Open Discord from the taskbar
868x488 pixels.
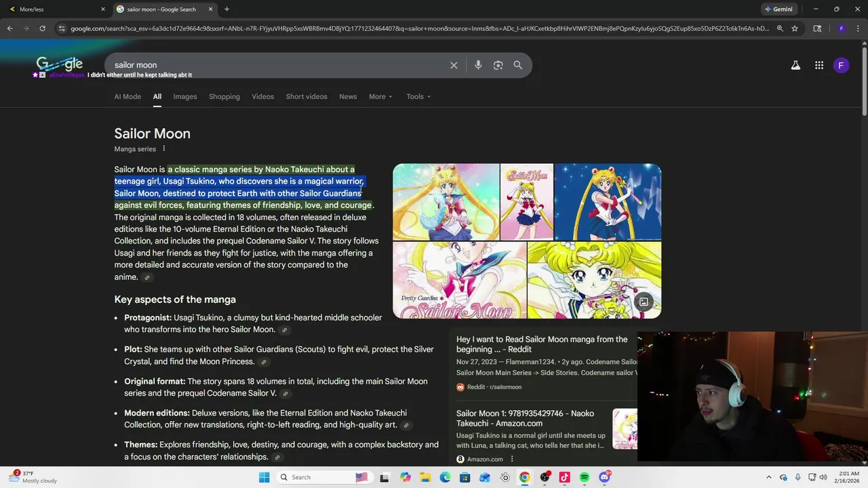pos(604,477)
